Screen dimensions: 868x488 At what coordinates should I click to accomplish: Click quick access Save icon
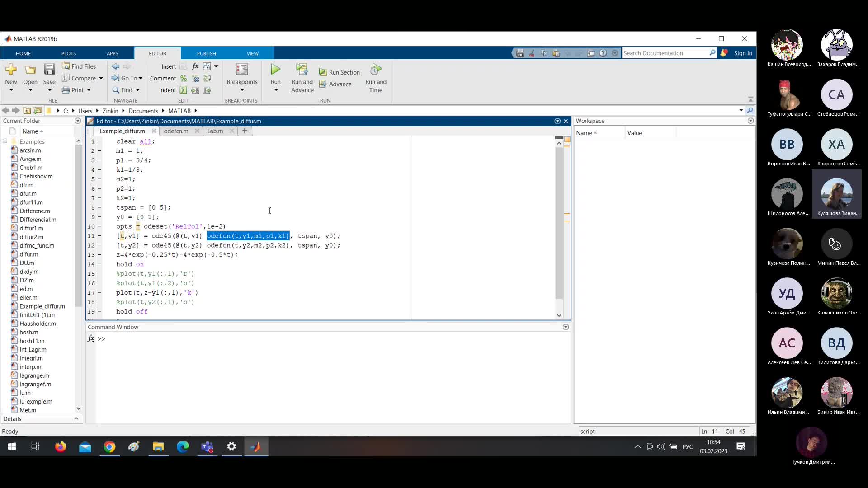pyautogui.click(x=520, y=53)
